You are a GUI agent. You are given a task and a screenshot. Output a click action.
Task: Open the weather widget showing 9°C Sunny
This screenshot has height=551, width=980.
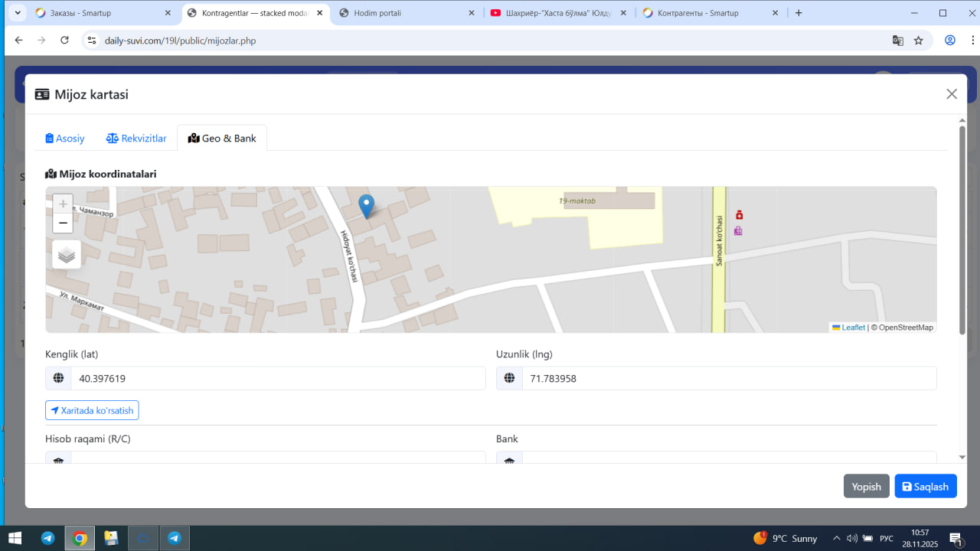click(786, 538)
